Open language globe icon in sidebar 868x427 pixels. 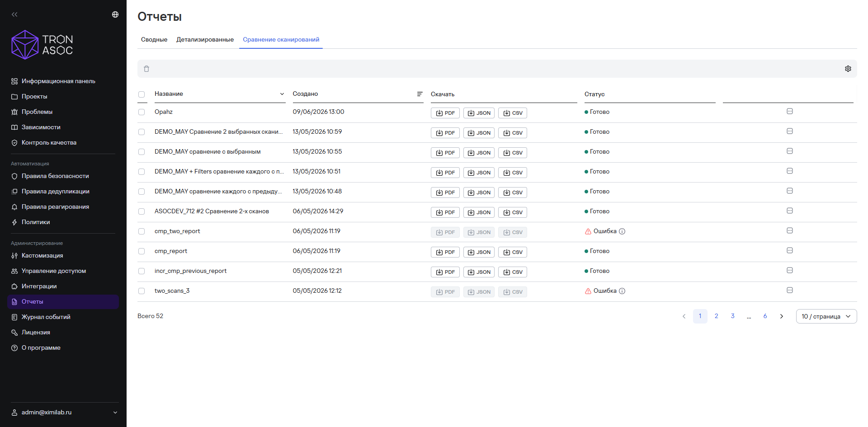[x=115, y=14]
